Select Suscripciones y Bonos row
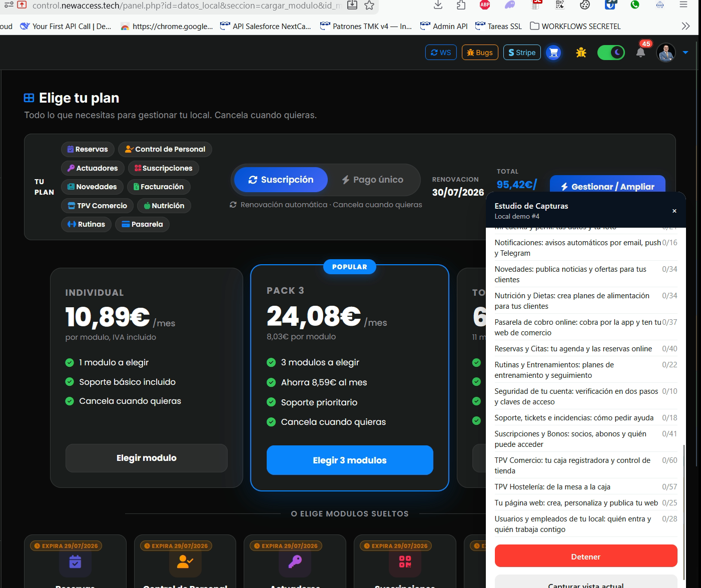 (585, 439)
